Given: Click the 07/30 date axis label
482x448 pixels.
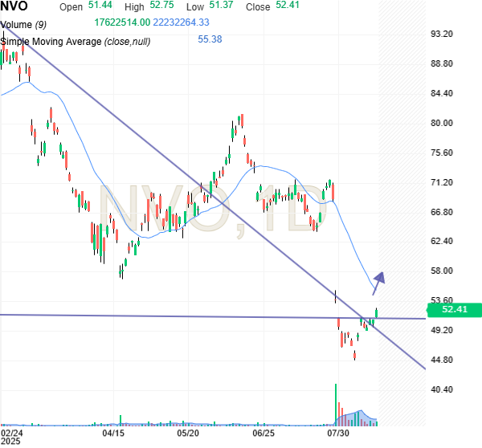Looking at the screenshot, I should click(338, 432).
